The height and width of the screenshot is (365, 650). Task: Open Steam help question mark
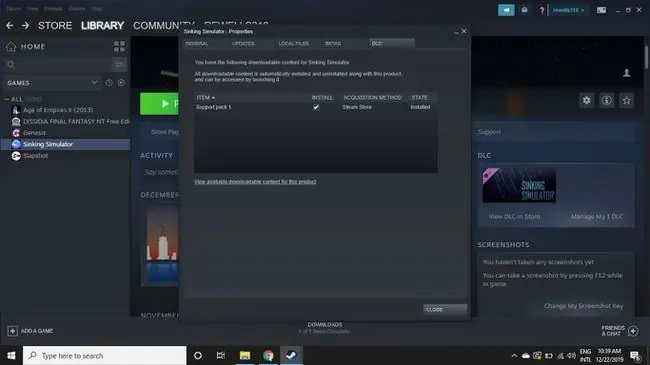541,10
